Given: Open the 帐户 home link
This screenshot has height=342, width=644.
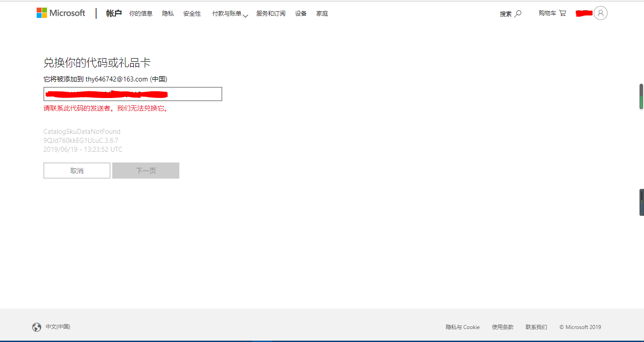Looking at the screenshot, I should point(114,13).
